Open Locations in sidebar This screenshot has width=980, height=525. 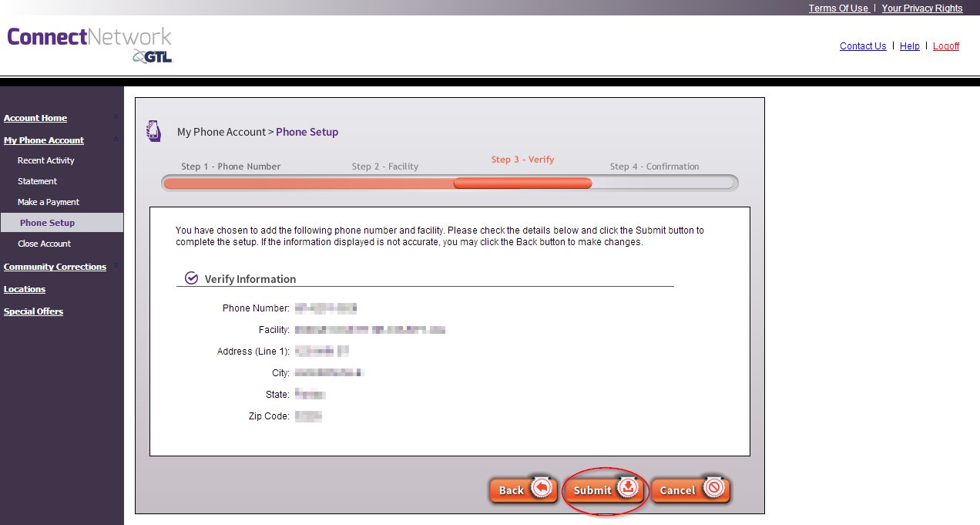pos(25,289)
